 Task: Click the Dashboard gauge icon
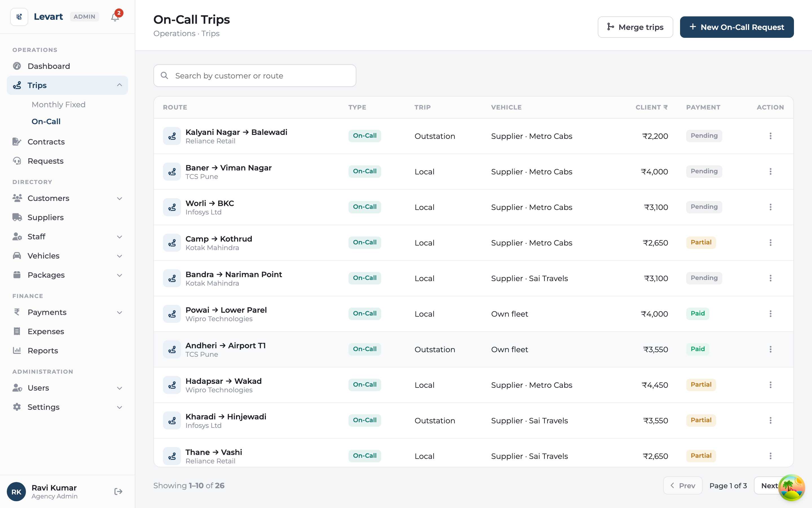pyautogui.click(x=17, y=66)
